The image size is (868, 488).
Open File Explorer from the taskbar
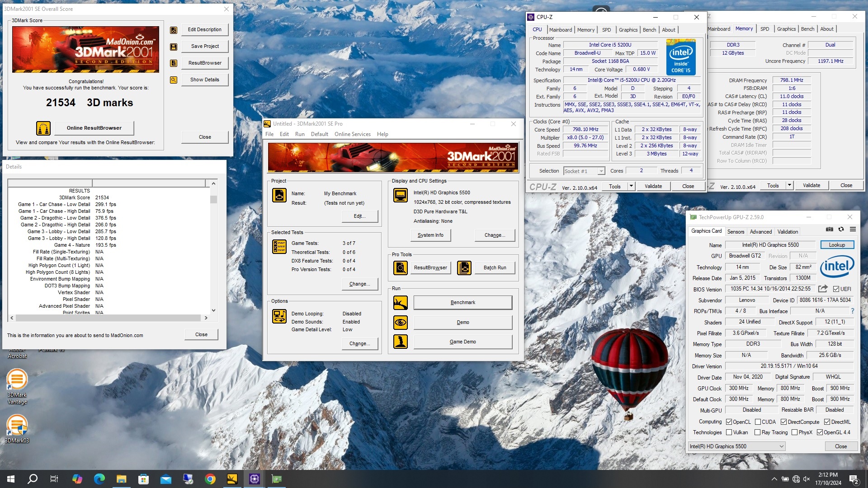click(122, 479)
